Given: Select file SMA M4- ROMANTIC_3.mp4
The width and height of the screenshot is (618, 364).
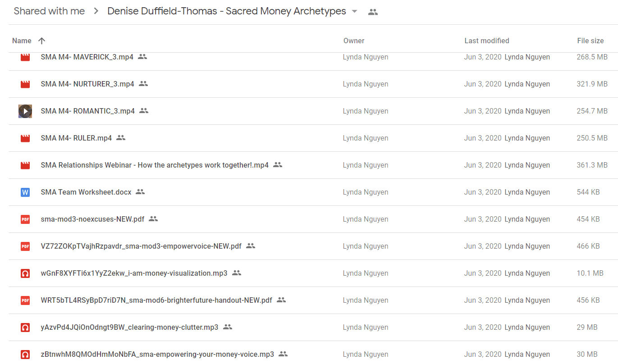Looking at the screenshot, I should 87,111.
